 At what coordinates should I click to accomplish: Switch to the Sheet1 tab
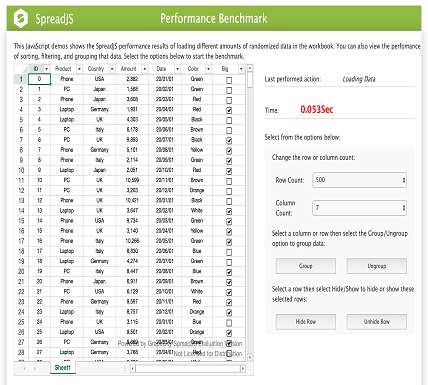click(63, 367)
